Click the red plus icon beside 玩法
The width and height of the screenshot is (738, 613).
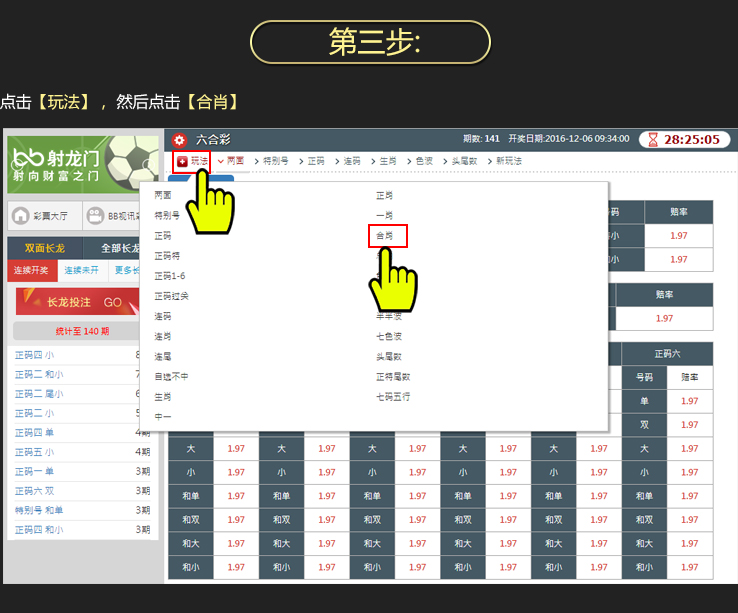point(182,161)
